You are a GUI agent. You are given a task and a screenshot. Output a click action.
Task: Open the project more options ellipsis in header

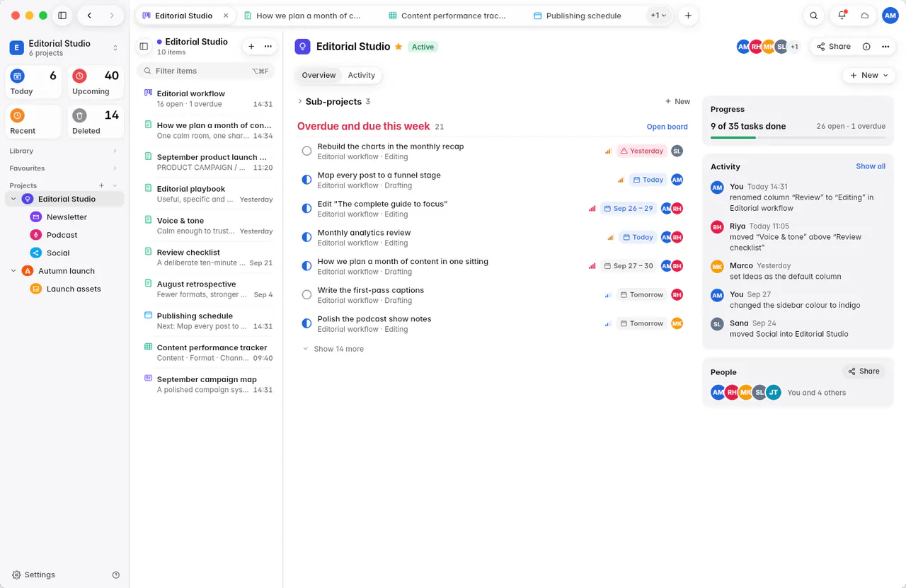coord(885,47)
